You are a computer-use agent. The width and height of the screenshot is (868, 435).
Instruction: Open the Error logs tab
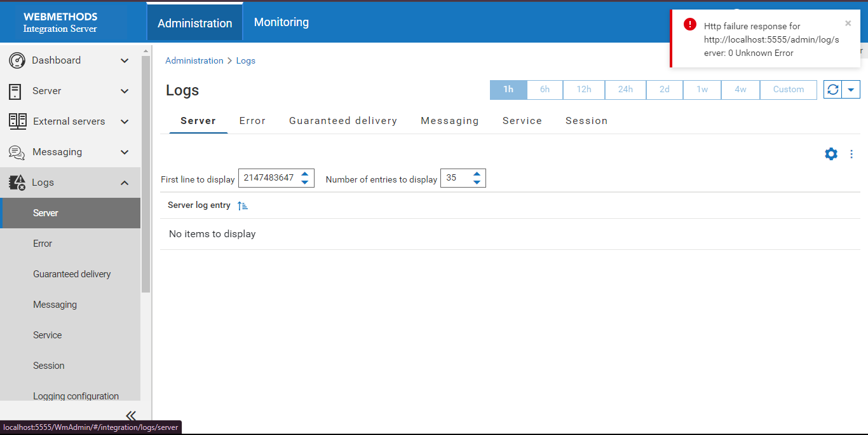point(252,121)
